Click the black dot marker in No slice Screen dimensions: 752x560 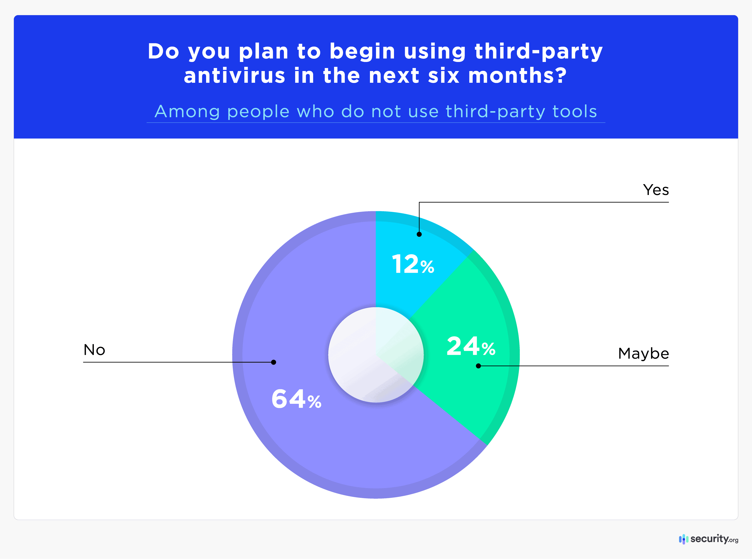tap(274, 362)
